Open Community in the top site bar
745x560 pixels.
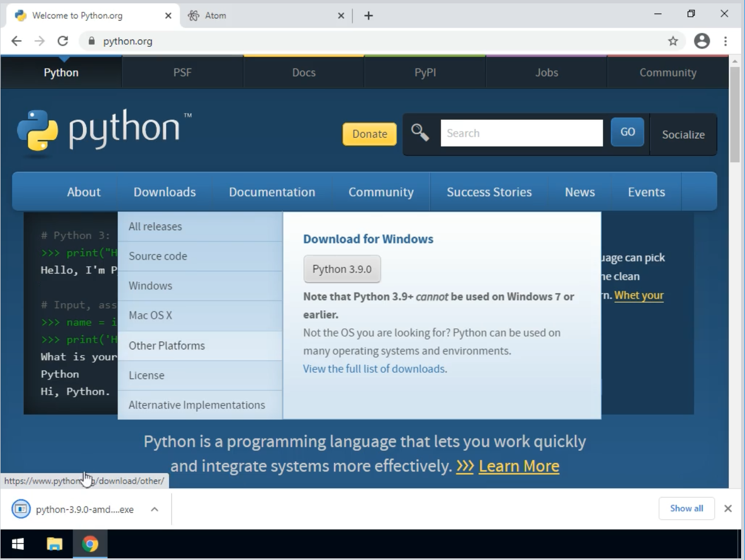tap(668, 72)
